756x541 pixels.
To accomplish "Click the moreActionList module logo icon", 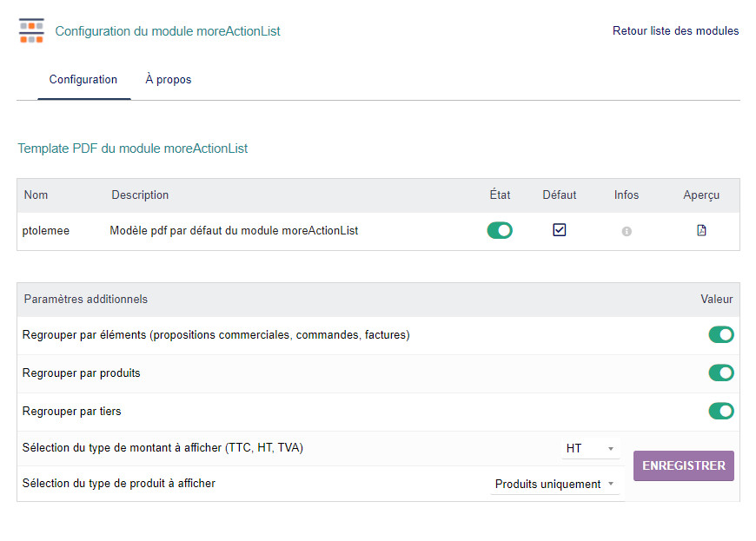I will click(31, 30).
